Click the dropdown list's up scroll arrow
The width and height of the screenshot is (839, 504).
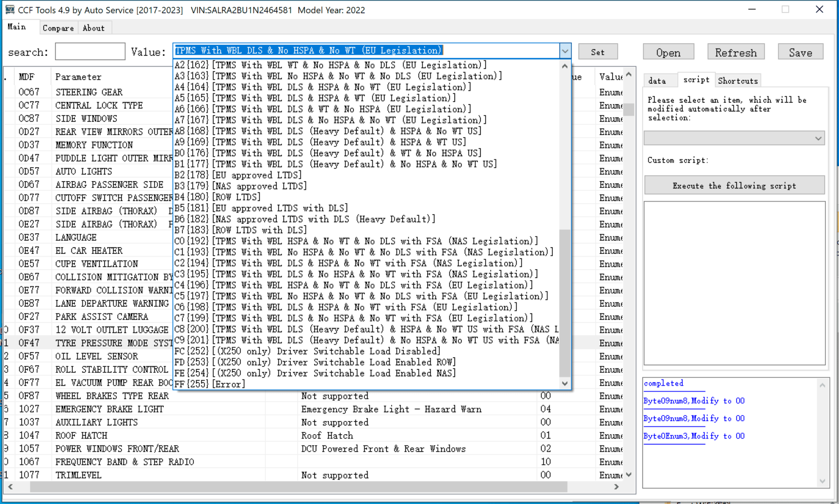[565, 66]
